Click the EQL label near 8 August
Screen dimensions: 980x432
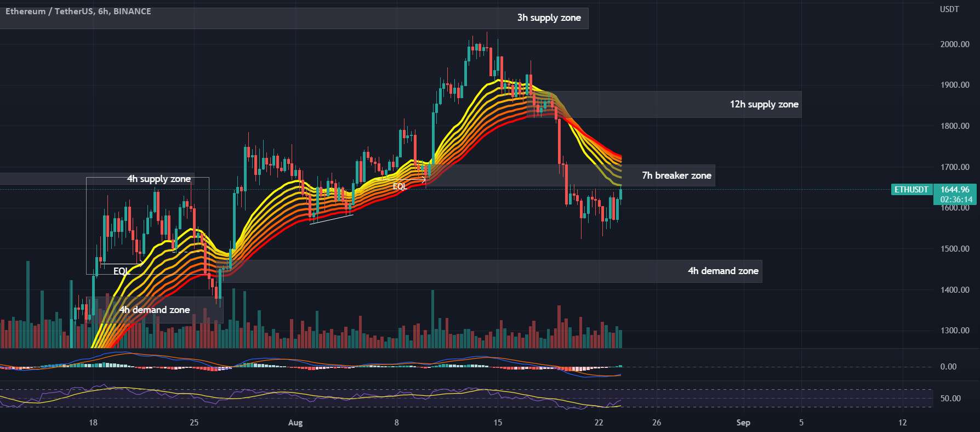point(400,186)
